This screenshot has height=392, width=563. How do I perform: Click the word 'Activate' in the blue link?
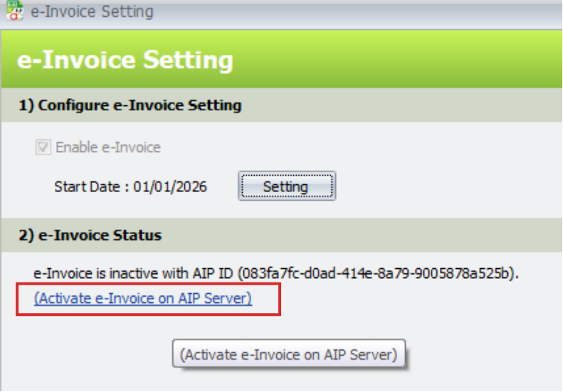[x=65, y=299]
